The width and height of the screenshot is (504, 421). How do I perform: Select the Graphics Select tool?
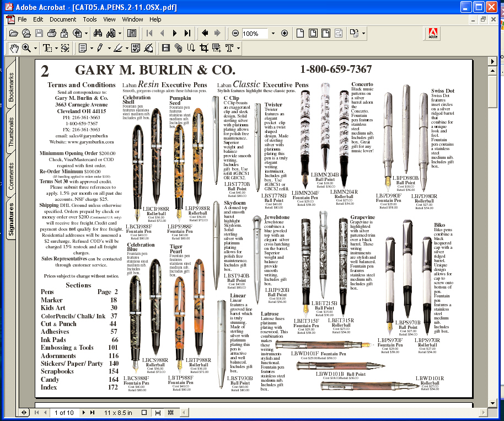(x=65, y=48)
